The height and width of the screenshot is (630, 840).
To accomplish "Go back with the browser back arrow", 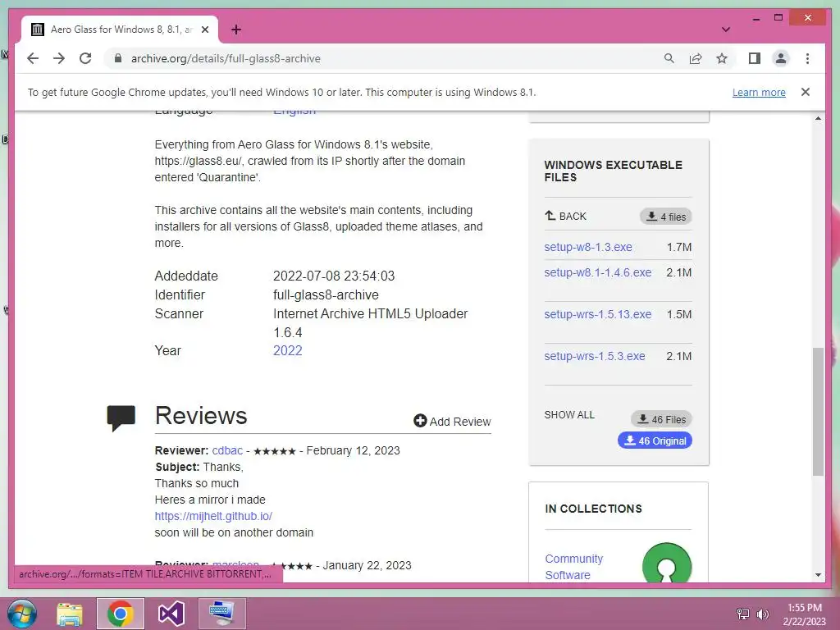I will coord(33,58).
